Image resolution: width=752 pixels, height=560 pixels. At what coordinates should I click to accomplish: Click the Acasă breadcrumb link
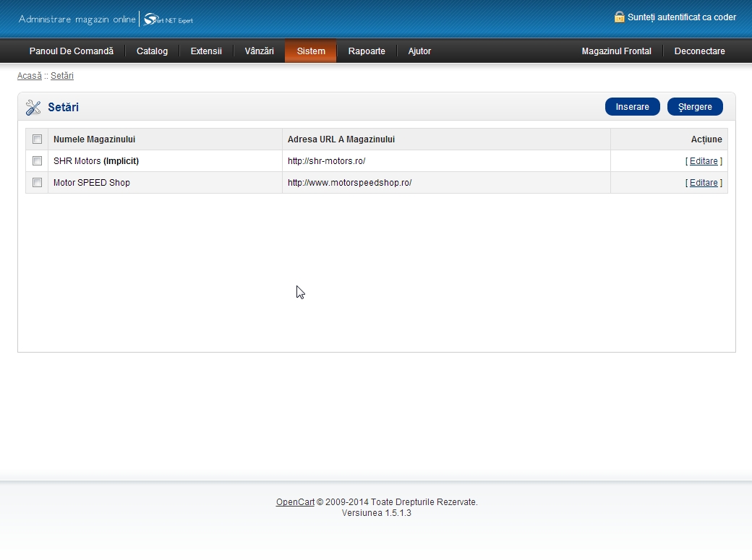pyautogui.click(x=30, y=76)
